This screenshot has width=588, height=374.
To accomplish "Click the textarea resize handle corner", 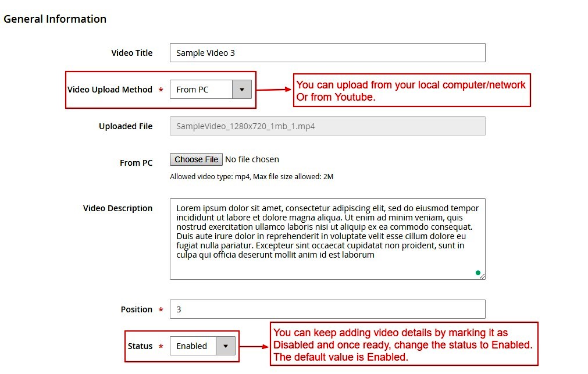I will pyautogui.click(x=482, y=276).
